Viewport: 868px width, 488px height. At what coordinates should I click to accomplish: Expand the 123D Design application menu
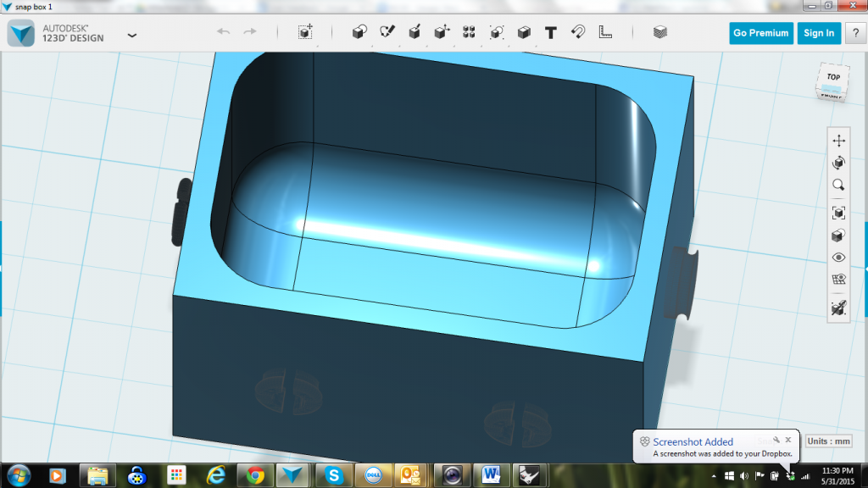pyautogui.click(x=131, y=35)
